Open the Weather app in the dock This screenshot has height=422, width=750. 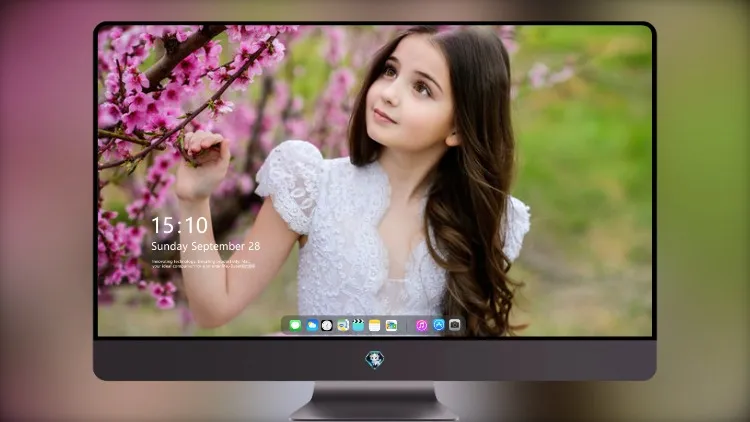point(311,325)
